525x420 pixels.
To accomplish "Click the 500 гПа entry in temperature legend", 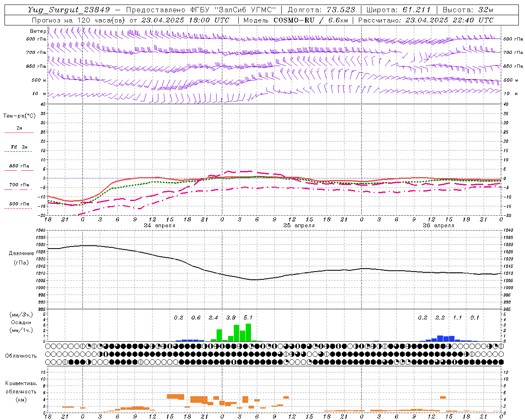I will coord(19,203).
